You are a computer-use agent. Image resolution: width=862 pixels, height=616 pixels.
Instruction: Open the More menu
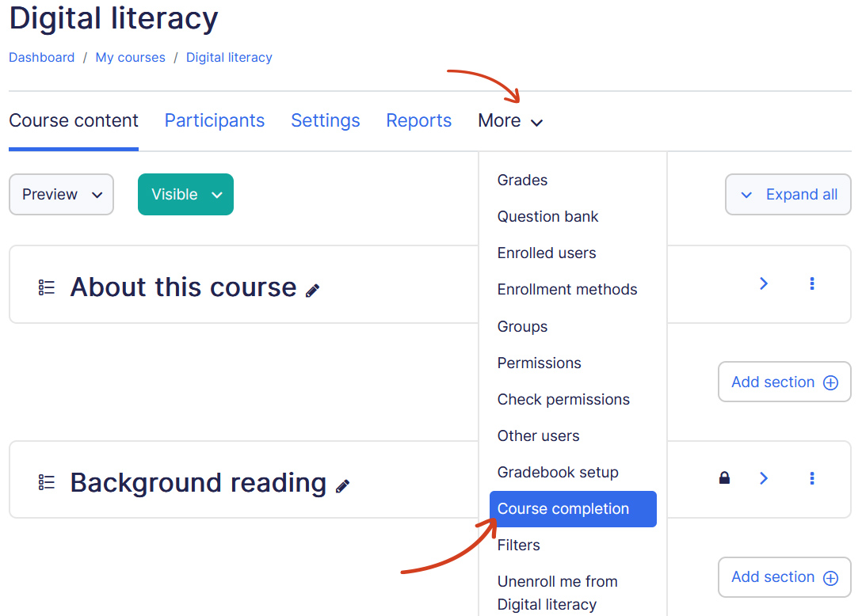click(x=510, y=121)
